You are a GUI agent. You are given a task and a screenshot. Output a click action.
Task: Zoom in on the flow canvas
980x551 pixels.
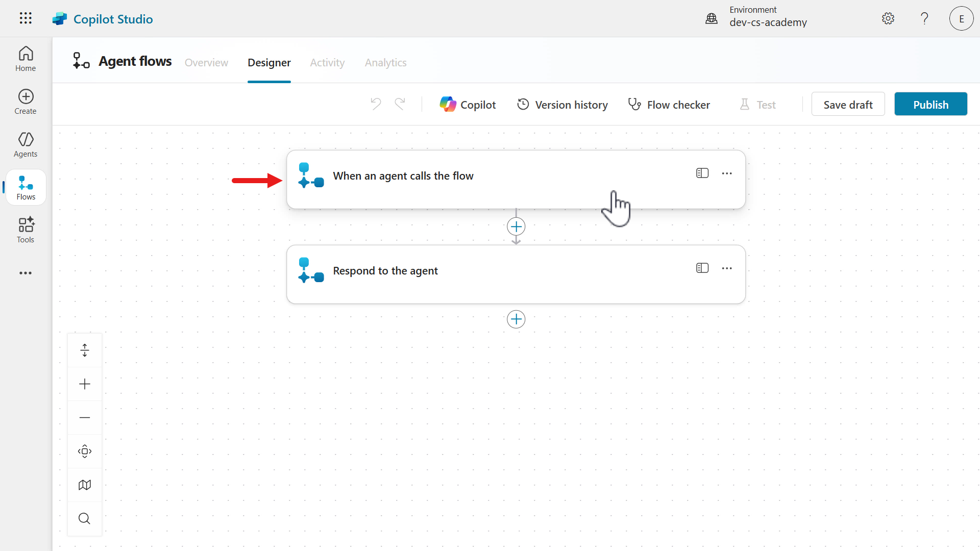[x=85, y=384]
